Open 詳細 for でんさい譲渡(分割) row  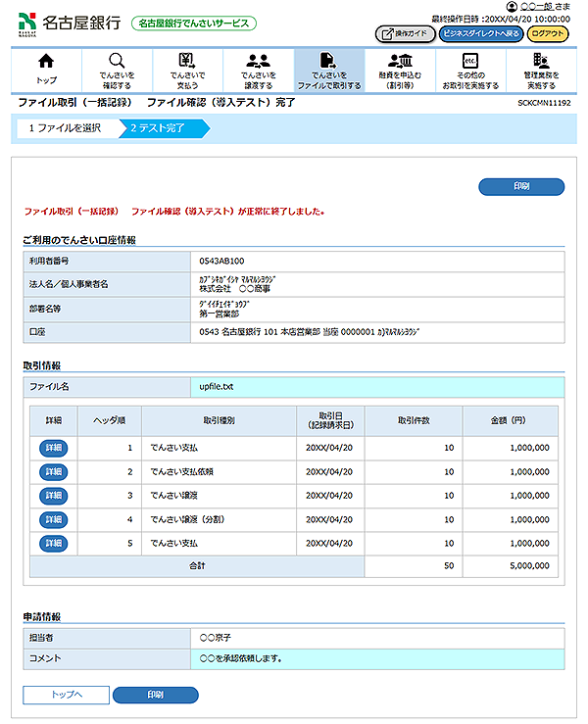[53, 519]
